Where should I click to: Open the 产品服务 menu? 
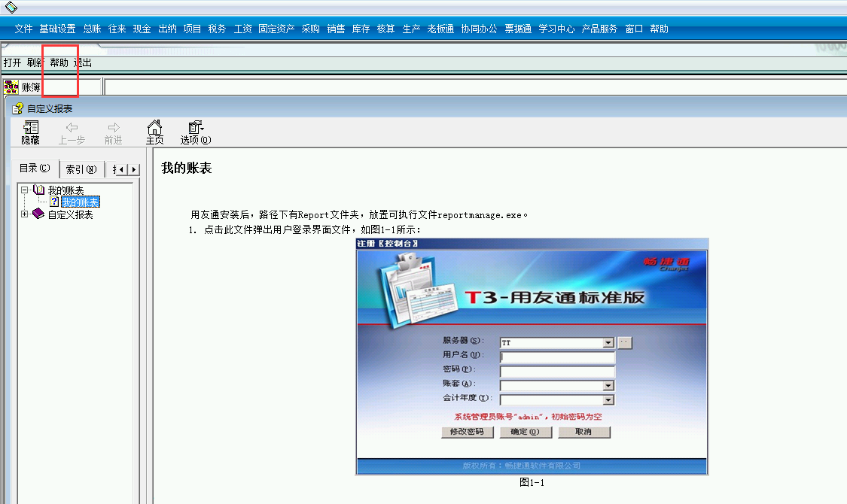pyautogui.click(x=599, y=29)
